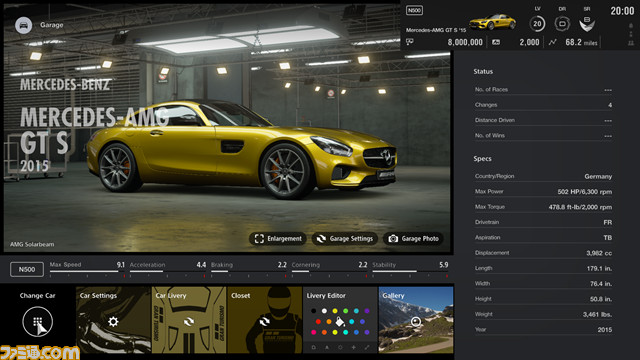Click Aspiration TB row
The height and width of the screenshot is (360, 640).
(x=543, y=238)
